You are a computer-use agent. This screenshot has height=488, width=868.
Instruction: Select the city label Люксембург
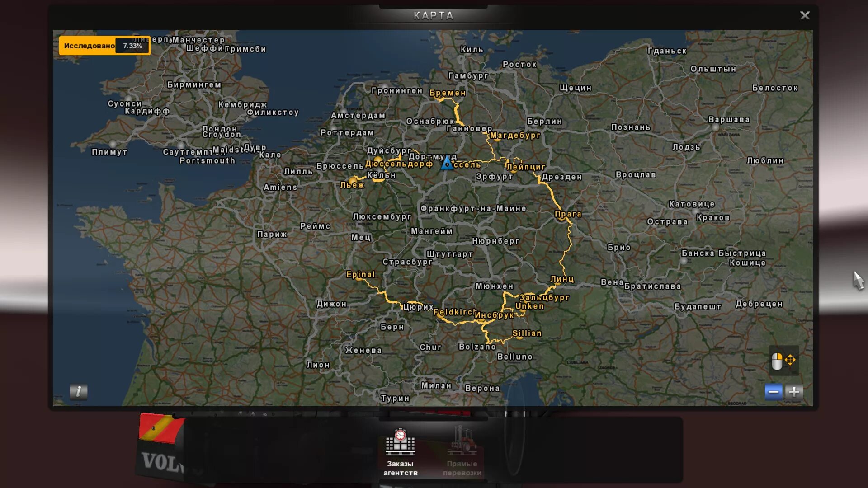382,217
